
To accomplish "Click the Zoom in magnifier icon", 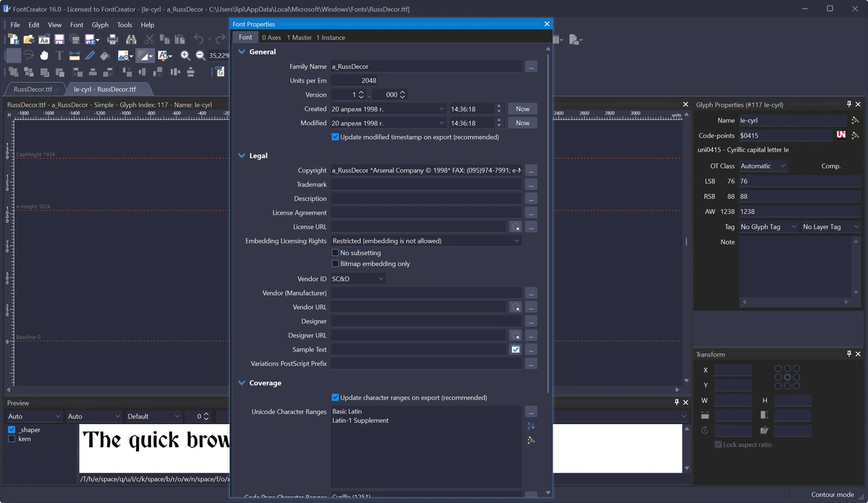I will point(185,55).
